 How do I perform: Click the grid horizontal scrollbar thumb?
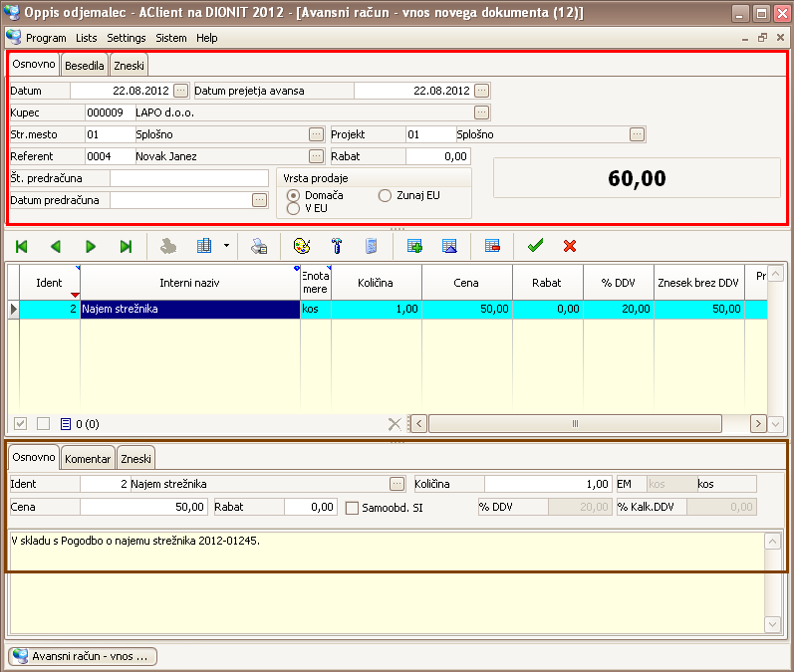pyautogui.click(x=575, y=423)
